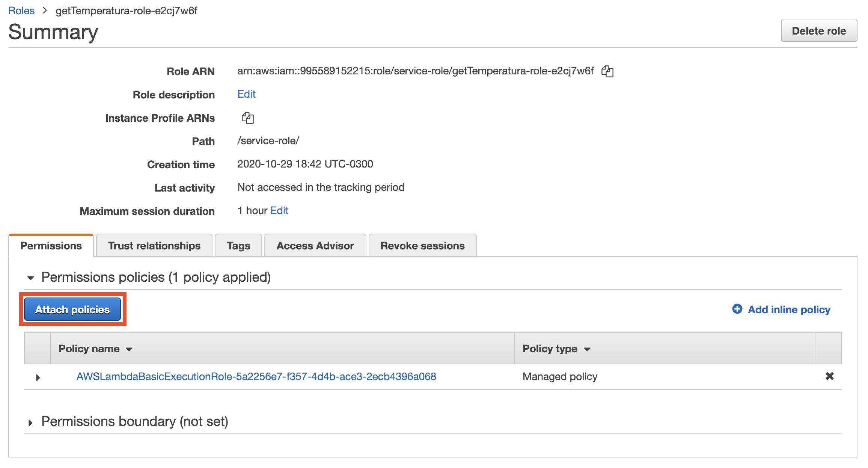Select the Revoke sessions tab
The image size is (868, 468).
(x=422, y=246)
